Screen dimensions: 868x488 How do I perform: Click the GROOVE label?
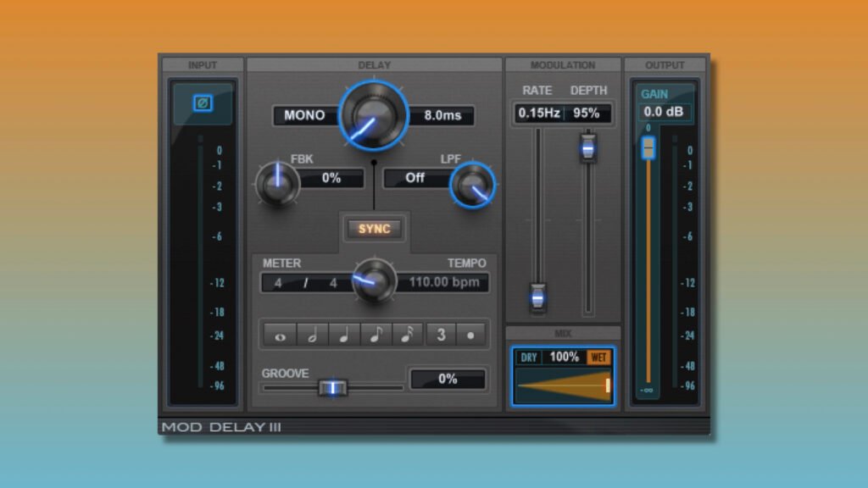[285, 374]
